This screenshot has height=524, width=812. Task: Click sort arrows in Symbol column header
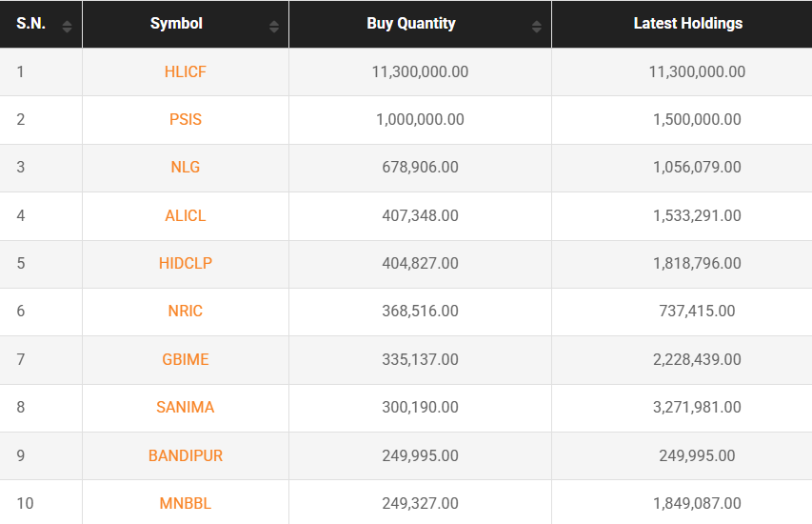(x=274, y=26)
